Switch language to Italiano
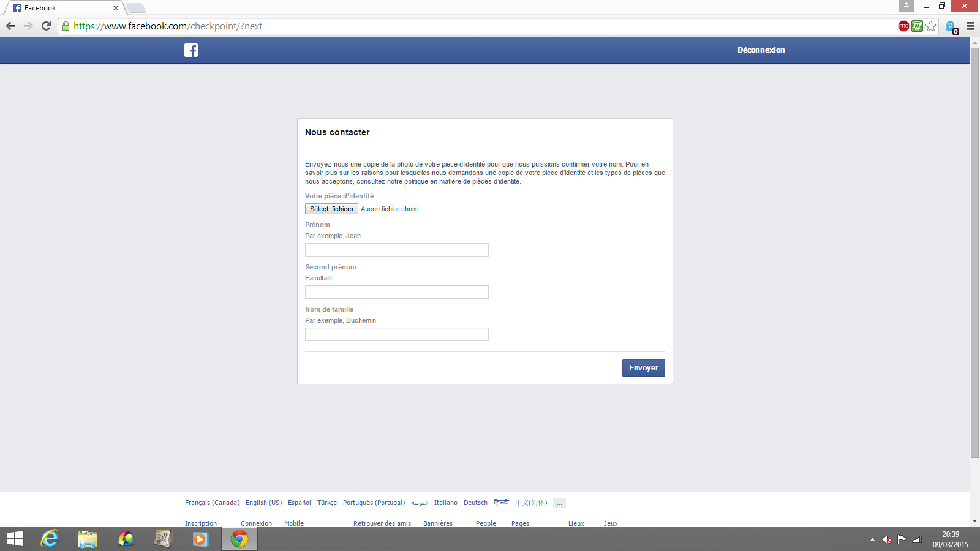Image resolution: width=980 pixels, height=551 pixels. [446, 503]
